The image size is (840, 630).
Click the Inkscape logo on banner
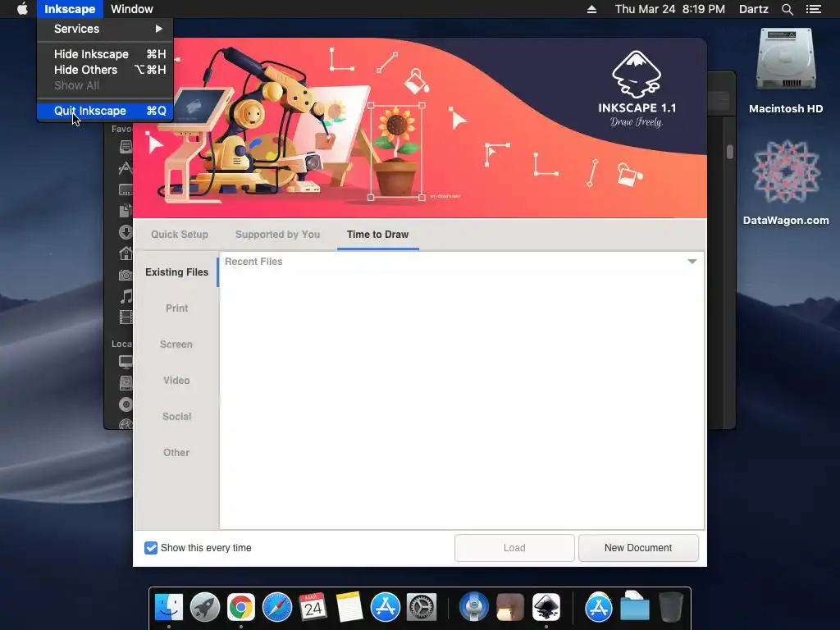pyautogui.click(x=637, y=73)
